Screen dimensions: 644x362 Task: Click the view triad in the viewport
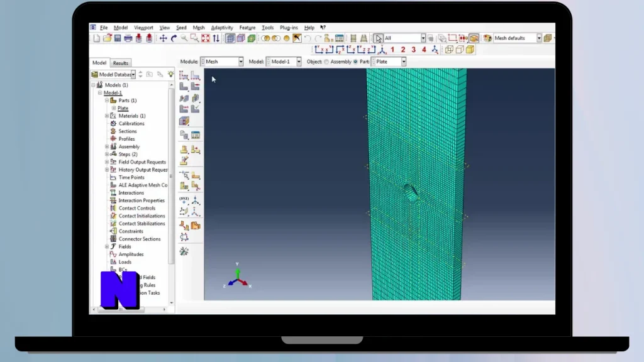(x=237, y=277)
